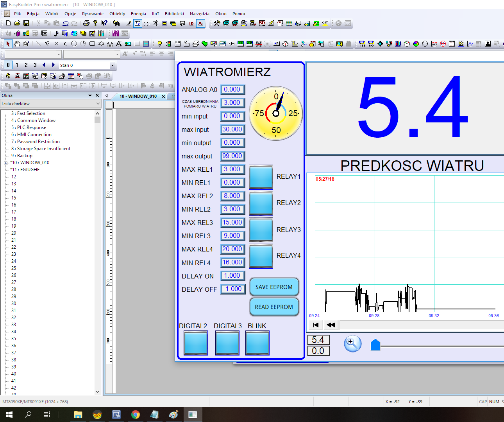Insert a Meter Display object
This screenshot has width=504, height=422.
coord(407,43)
